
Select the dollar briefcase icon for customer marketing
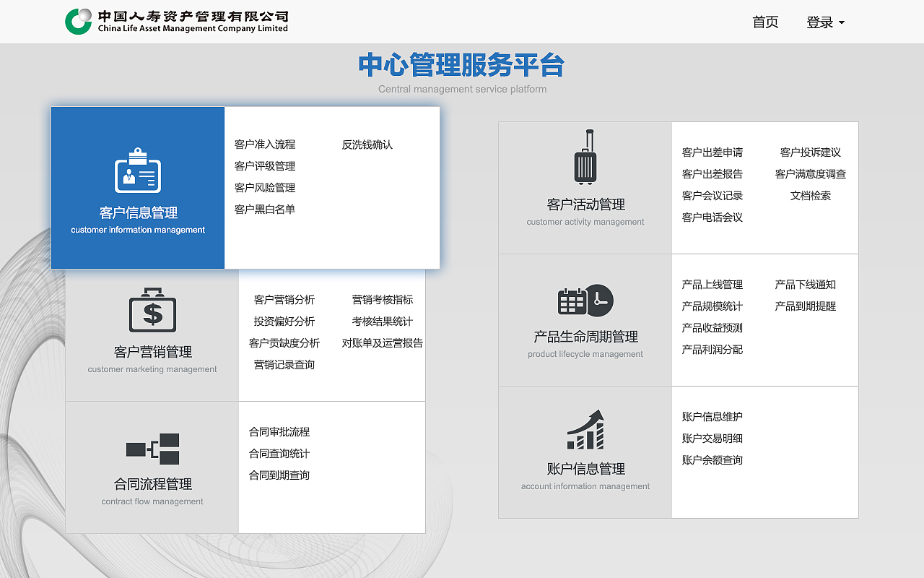click(152, 312)
